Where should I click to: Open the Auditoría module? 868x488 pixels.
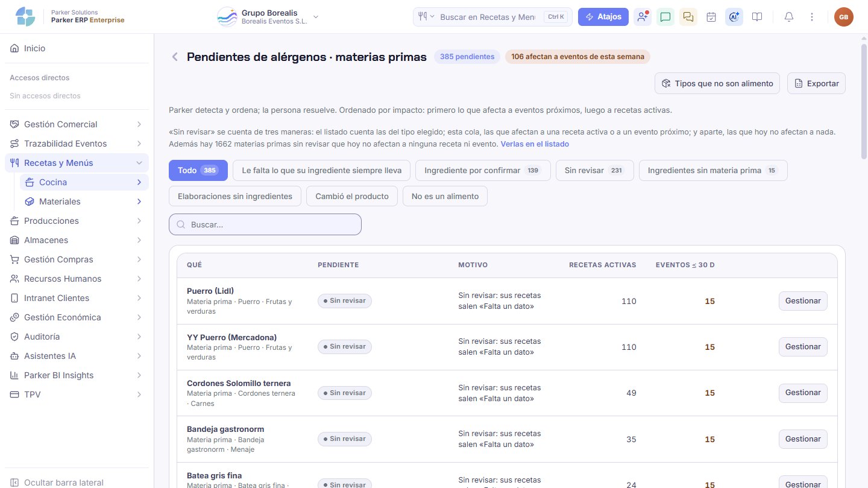(77, 337)
